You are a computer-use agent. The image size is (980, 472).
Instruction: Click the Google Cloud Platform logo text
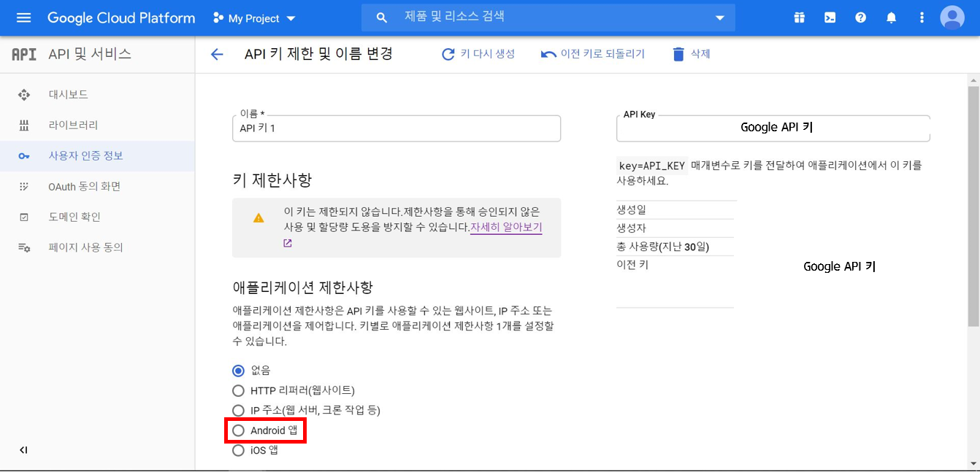[121, 18]
